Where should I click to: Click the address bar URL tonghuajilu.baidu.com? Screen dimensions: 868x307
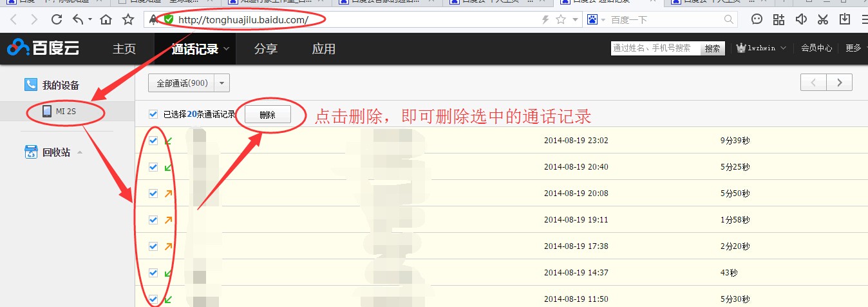[243, 20]
